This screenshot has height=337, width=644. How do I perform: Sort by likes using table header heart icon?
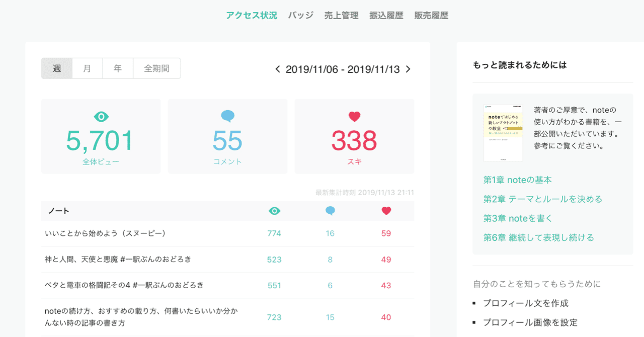tap(386, 211)
